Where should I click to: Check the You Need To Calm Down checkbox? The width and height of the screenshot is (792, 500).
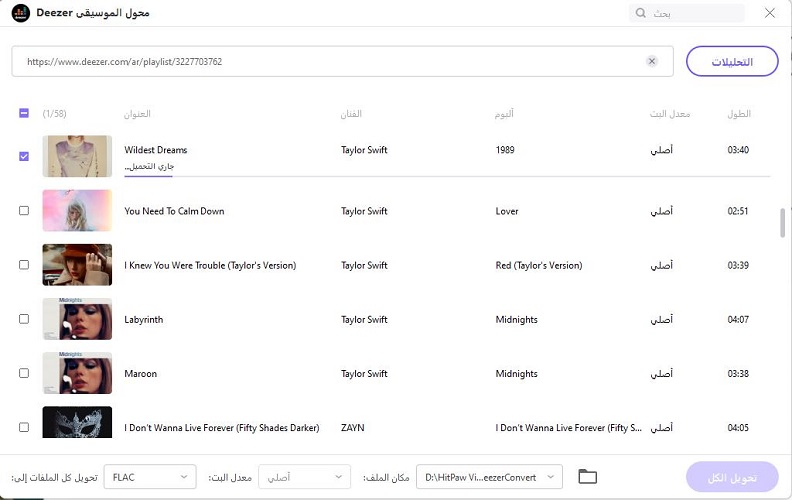pos(24,211)
